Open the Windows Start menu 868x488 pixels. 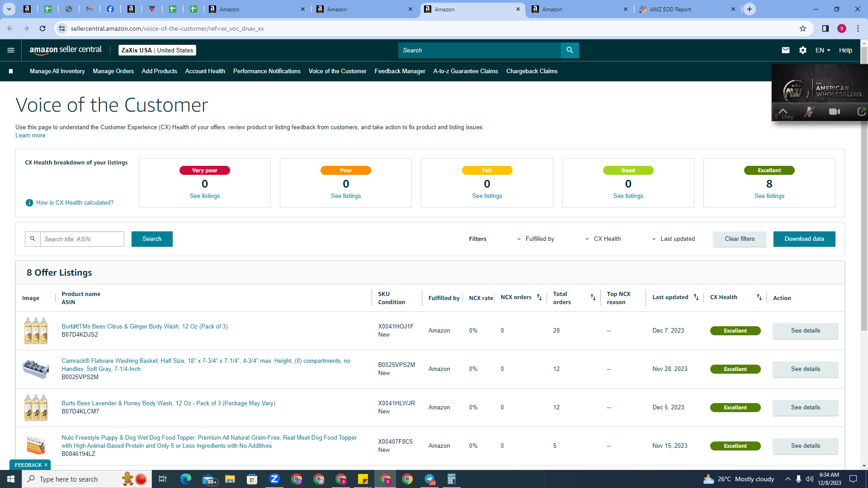(x=11, y=479)
